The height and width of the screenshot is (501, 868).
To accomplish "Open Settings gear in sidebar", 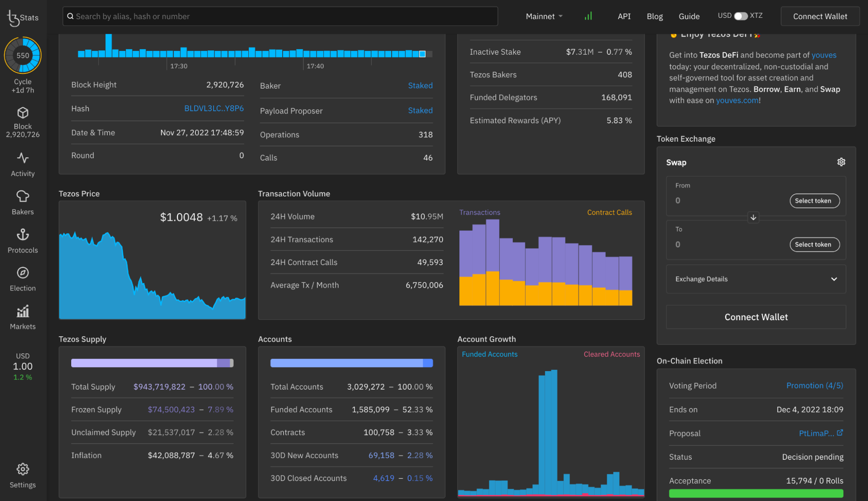I will (23, 469).
